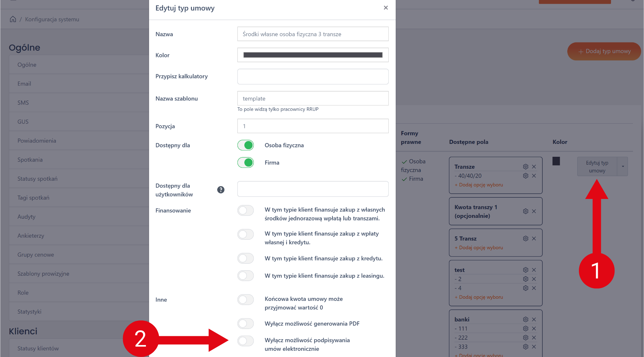This screenshot has width=644, height=357.
Task: Remove the Transze field with X icon
Action: click(x=534, y=167)
